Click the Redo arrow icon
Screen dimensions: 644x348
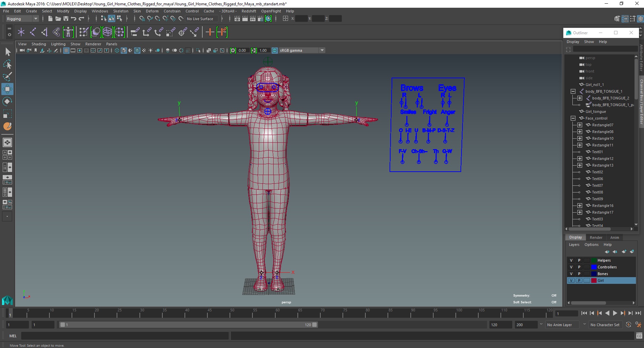pos(81,18)
